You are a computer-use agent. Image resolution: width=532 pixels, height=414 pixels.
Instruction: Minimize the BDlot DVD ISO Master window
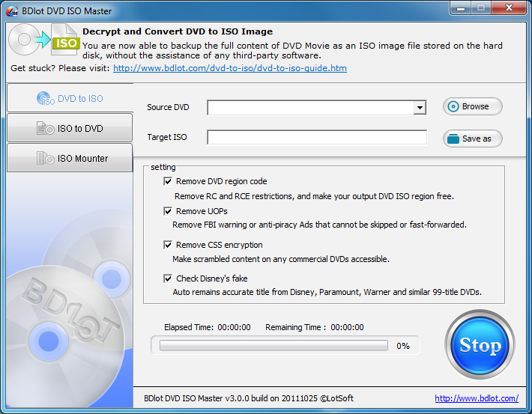(x=460, y=7)
